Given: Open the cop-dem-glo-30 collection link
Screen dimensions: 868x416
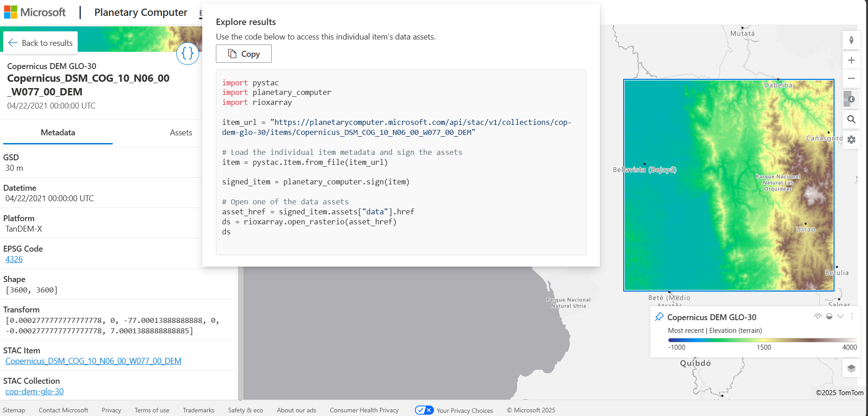Looking at the screenshot, I should 35,391.
